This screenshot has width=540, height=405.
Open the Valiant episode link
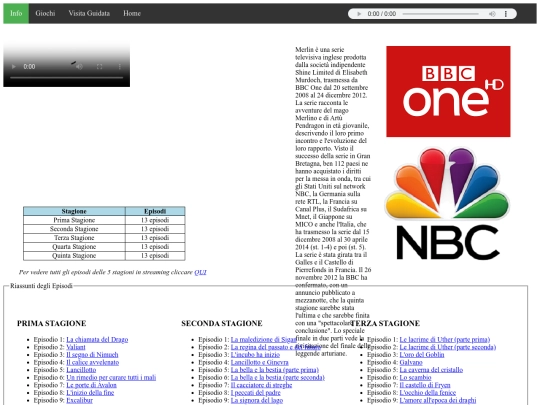(x=76, y=347)
